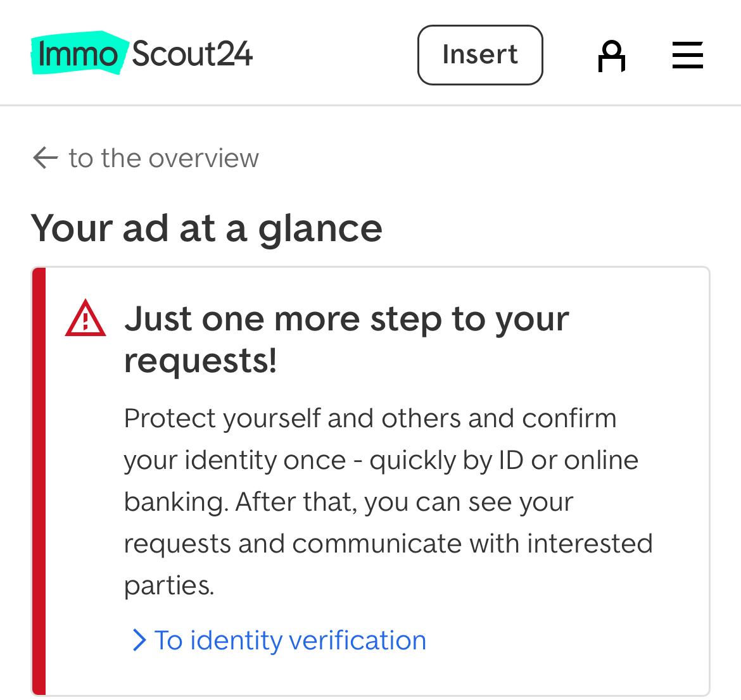Screen dimensions: 741x700
Task: Click the red bar on the alert card
Action: point(39,481)
